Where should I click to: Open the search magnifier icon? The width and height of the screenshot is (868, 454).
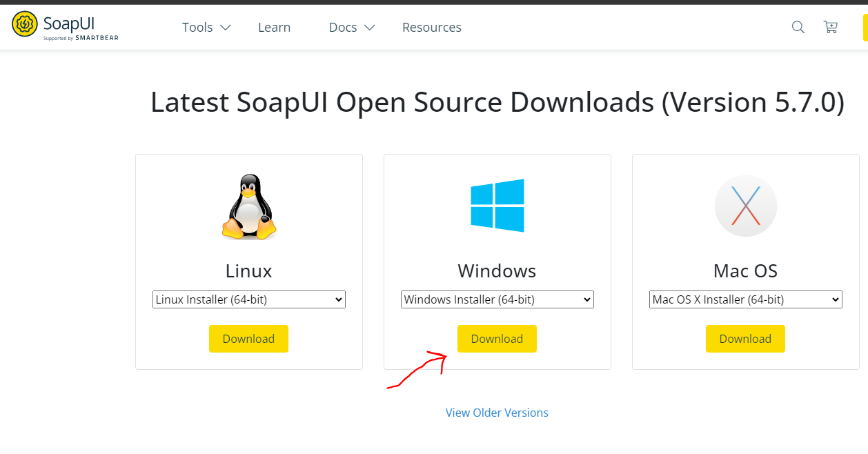(798, 27)
